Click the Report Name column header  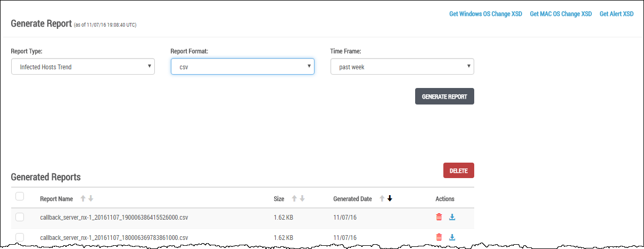tap(56, 199)
